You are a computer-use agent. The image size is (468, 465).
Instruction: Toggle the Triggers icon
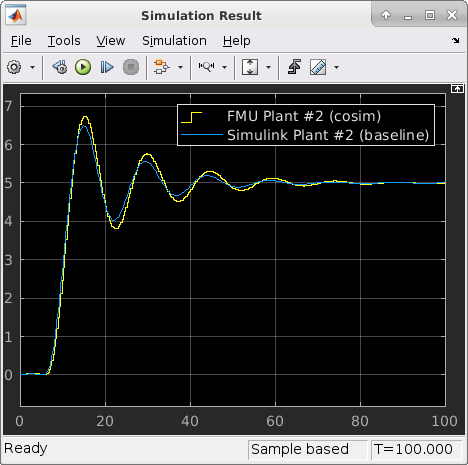click(294, 67)
